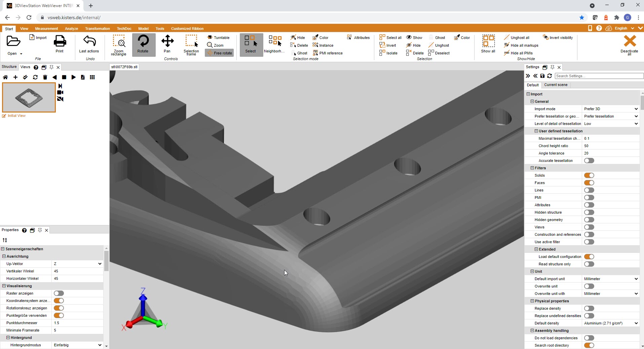Set selection mode to Instance
This screenshot has height=349, width=644.
[x=323, y=45]
